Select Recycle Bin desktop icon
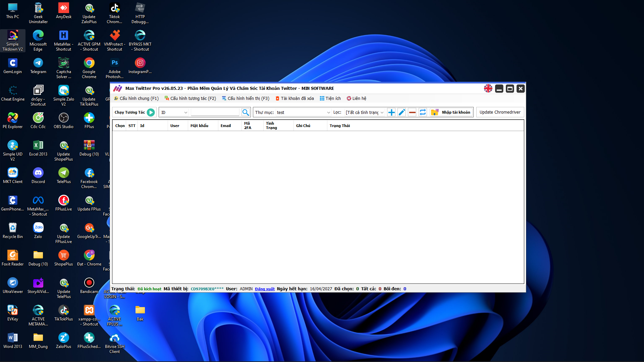 point(13,231)
